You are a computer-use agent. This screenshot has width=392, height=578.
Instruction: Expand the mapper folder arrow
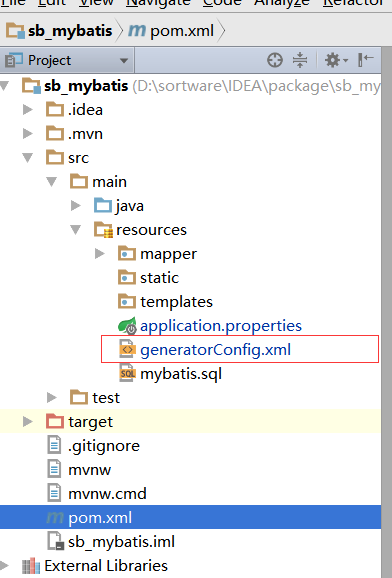pyautogui.click(x=100, y=254)
